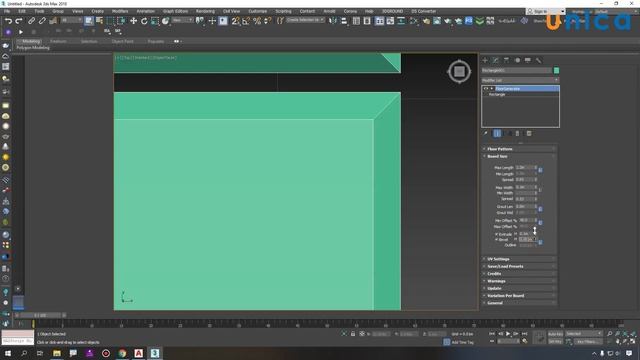
Task: Activate the Select and Link tool
Action: 31,21
